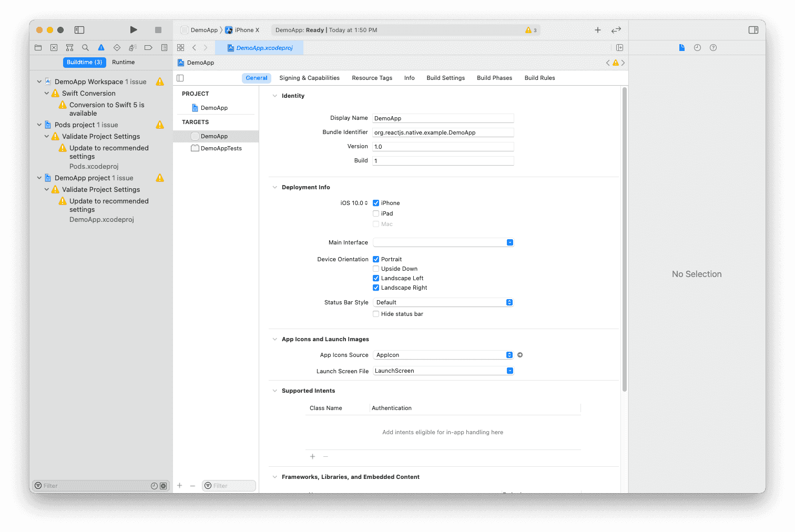
Task: Toggle the Landscape Right checkbox
Action: (376, 288)
